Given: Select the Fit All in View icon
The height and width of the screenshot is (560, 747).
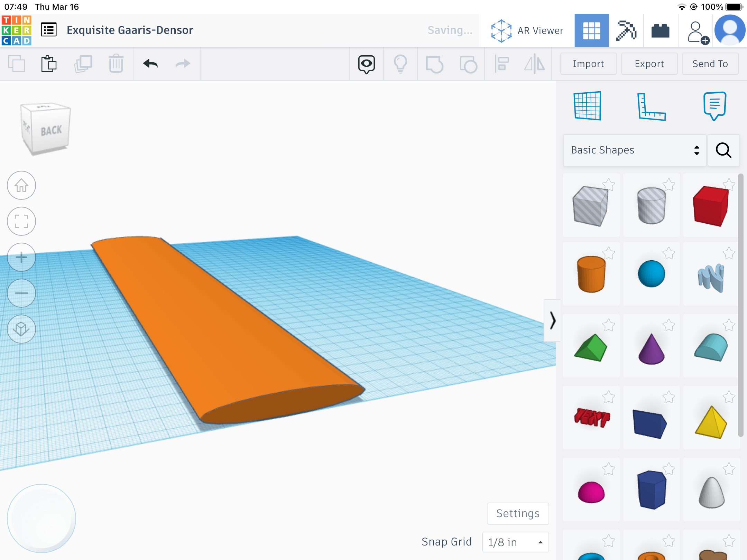Looking at the screenshot, I should click(22, 220).
